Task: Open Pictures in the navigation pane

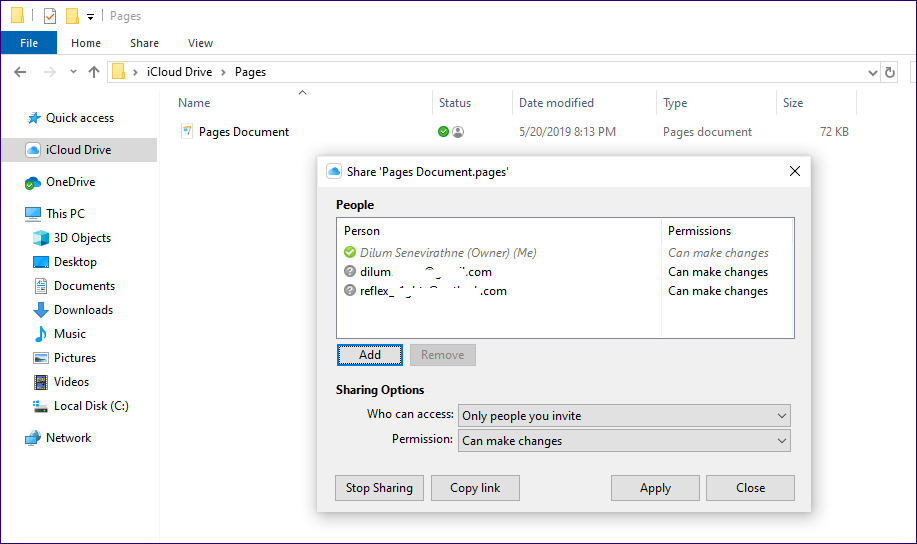Action: click(75, 358)
